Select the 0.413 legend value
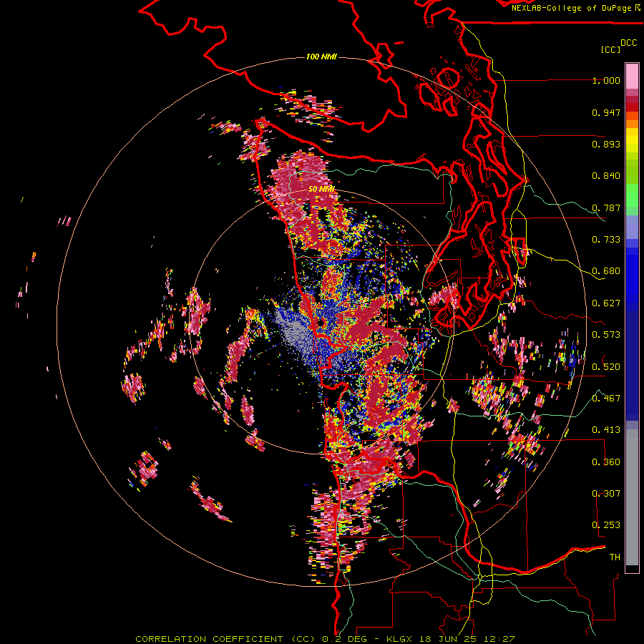 (606, 430)
